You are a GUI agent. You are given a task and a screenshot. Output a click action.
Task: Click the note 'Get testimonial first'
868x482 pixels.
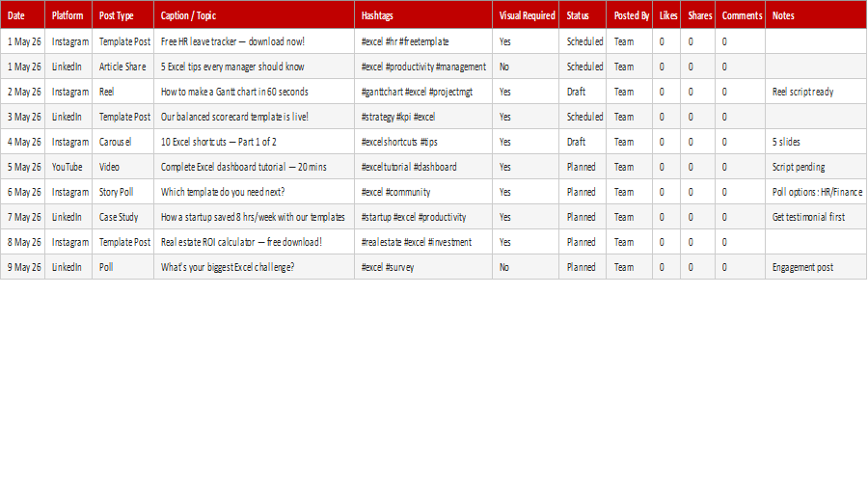pos(816,217)
